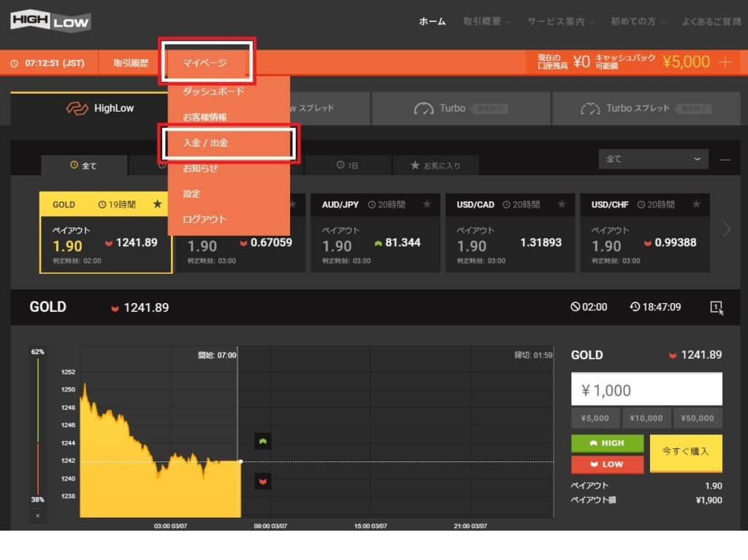Set amount with ¥10,000 preset button
Image resolution: width=748 pixels, height=560 pixels.
[x=646, y=418]
